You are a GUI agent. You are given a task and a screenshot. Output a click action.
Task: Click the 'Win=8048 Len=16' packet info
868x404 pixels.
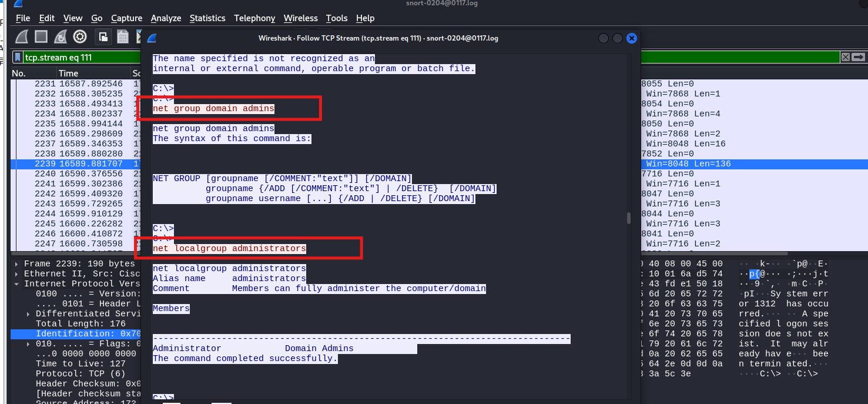686,144
